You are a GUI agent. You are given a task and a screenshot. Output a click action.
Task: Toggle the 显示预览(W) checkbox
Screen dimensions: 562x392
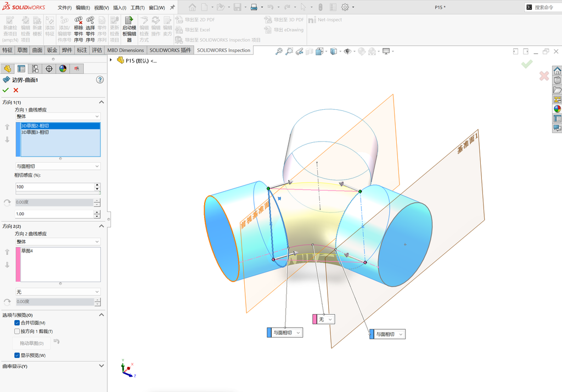tap(17, 355)
